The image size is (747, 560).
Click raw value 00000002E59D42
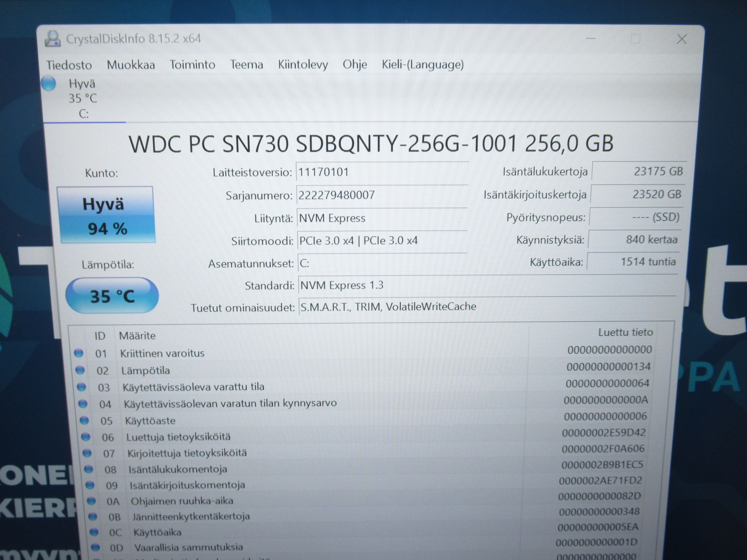pos(604,433)
